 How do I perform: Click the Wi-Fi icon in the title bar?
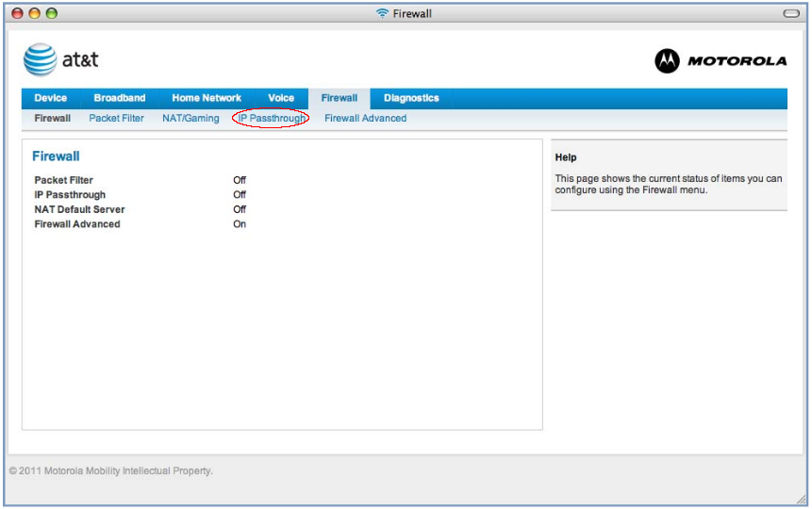(x=382, y=13)
